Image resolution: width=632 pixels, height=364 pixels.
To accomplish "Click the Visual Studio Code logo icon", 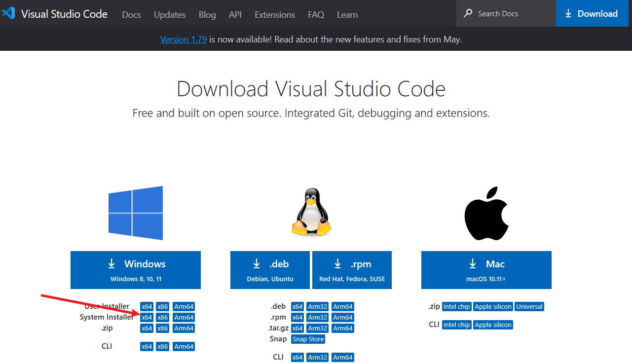I will pyautogui.click(x=8, y=13).
